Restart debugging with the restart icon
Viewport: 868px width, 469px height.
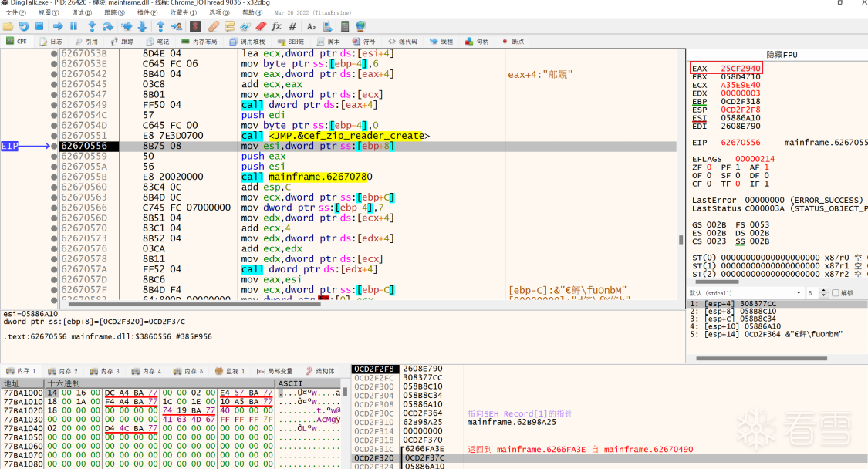point(24,26)
